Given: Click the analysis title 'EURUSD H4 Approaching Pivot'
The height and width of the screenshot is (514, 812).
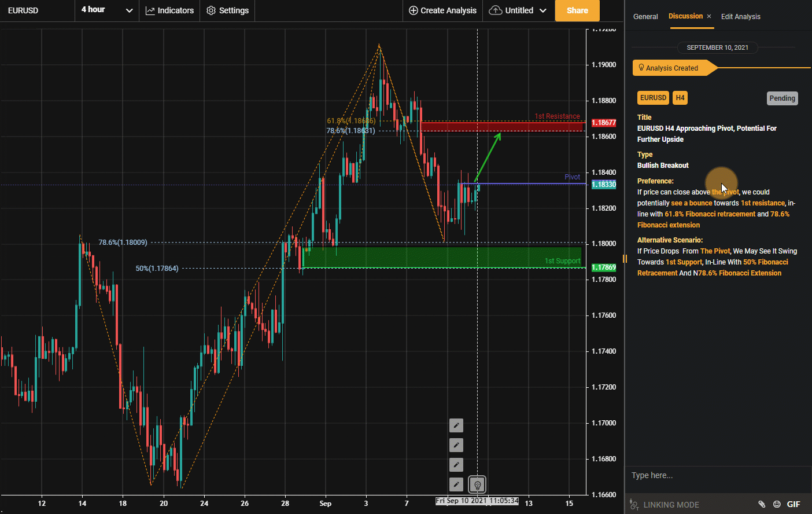Looking at the screenshot, I should point(707,134).
